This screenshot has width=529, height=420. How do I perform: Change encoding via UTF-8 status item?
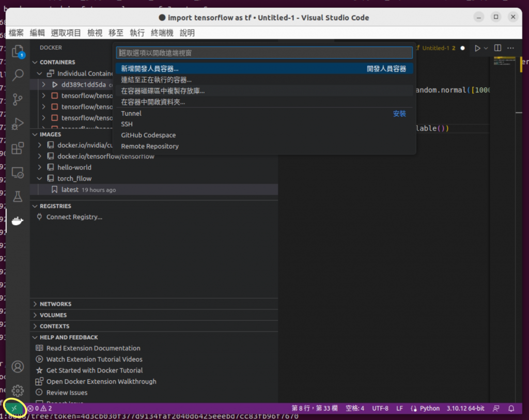pos(380,408)
